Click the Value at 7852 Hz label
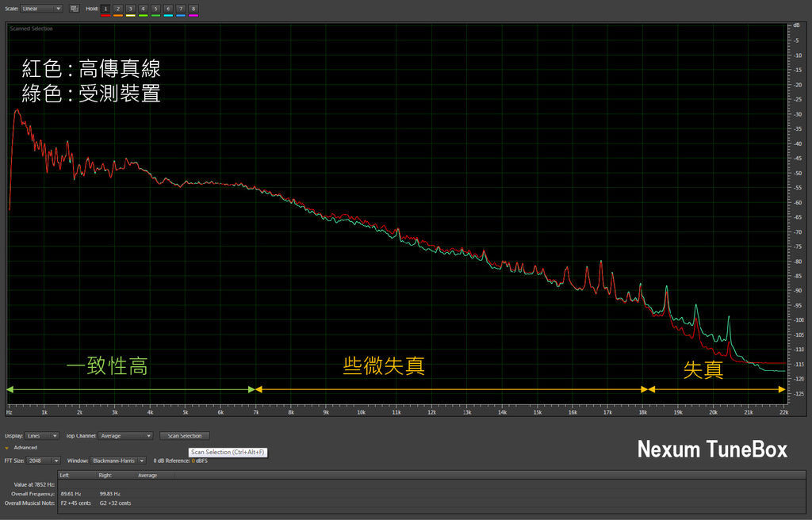The image size is (812, 520). (34, 485)
